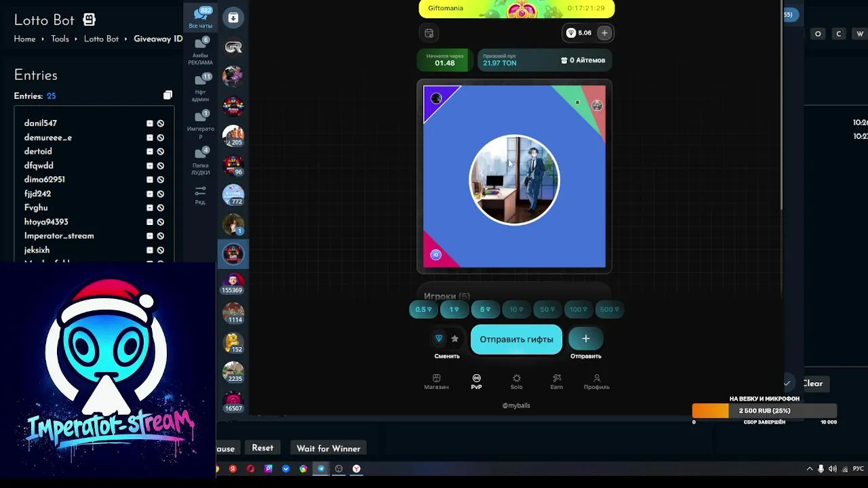Viewport: 868px width, 488px height.
Task: Click the Wait for Winner button
Action: click(328, 448)
